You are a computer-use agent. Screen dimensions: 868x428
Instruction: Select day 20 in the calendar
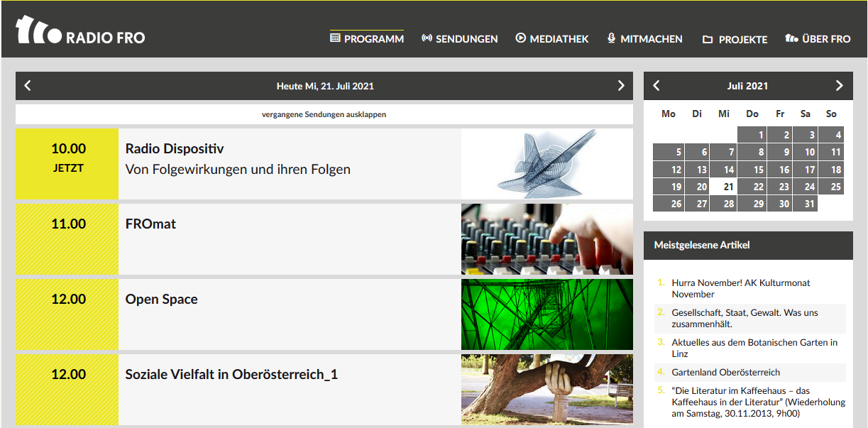coord(696,187)
